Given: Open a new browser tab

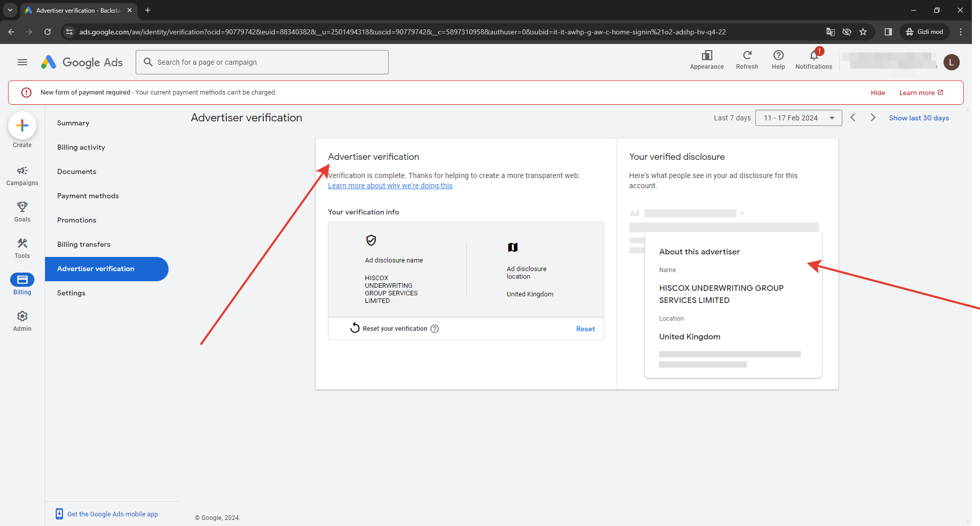Looking at the screenshot, I should (148, 10).
